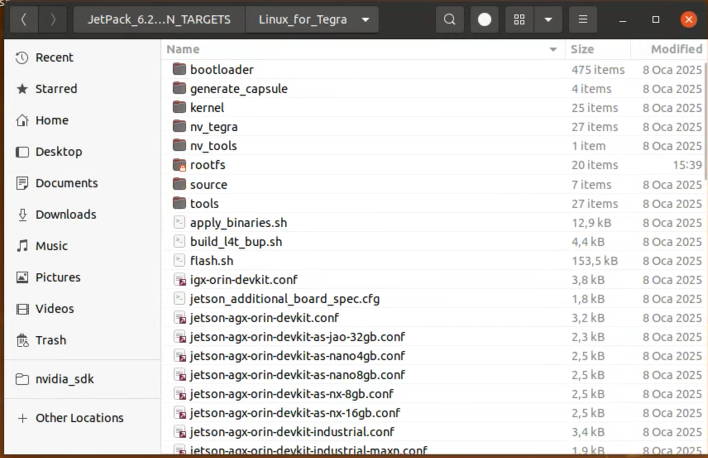Open nvidia_sdk bookmark in the sidebar

82,379
